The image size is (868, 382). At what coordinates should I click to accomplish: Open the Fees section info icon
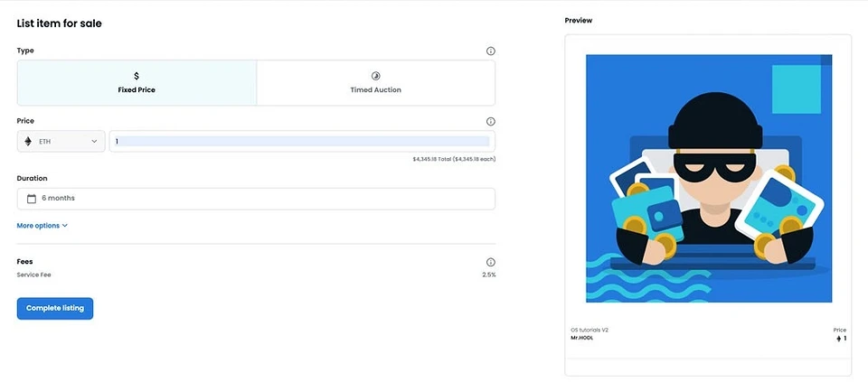490,262
